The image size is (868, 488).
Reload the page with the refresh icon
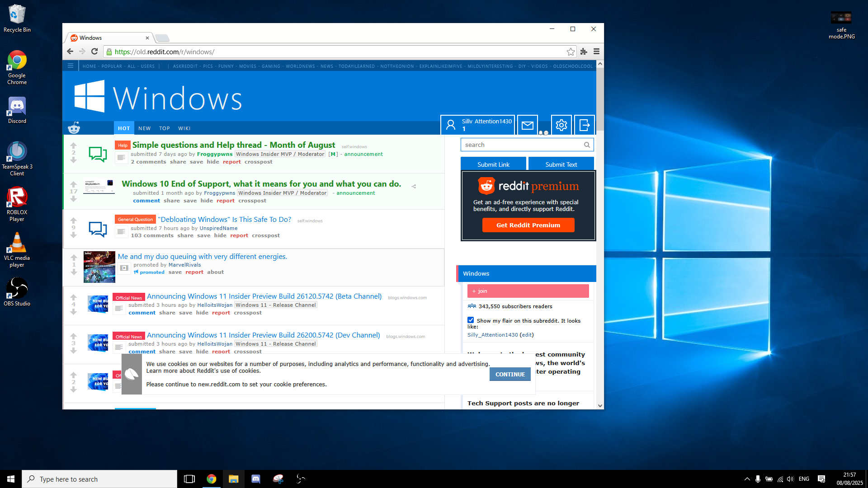coord(94,52)
